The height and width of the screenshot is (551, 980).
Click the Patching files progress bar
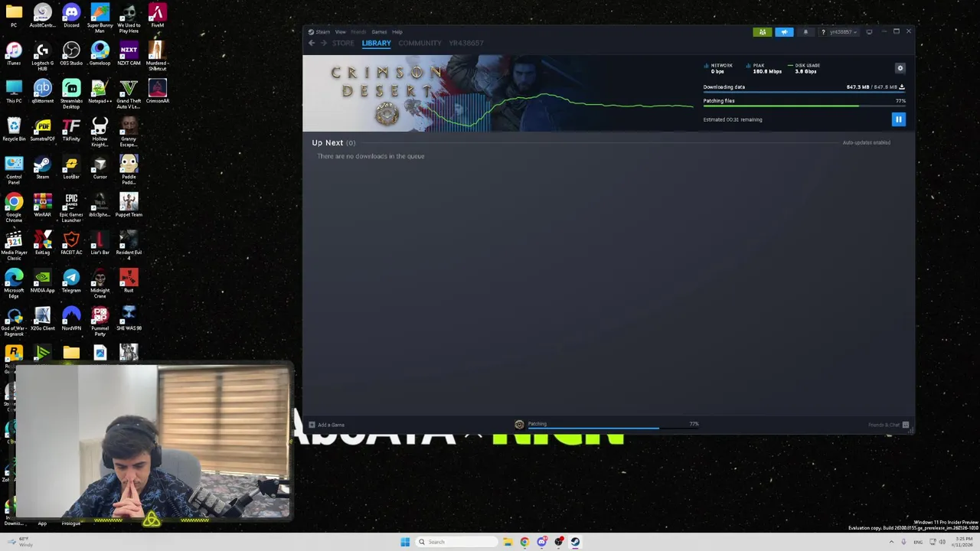[x=804, y=106]
